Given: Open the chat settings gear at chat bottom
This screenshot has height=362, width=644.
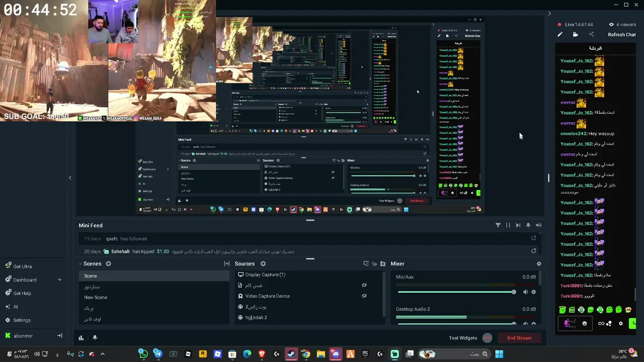Looking at the screenshot, I should pos(620,323).
